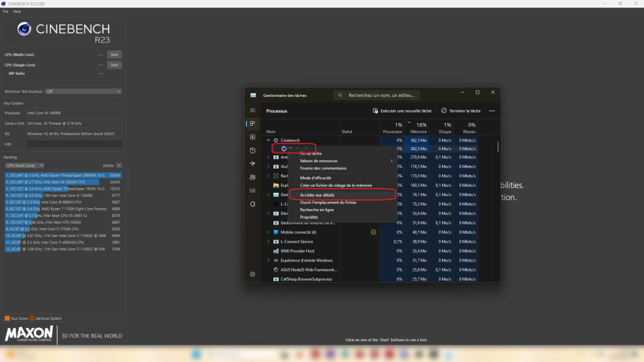Expand the Expérience d'entrée Windows group
Screen dimensions: 644x362
coord(269,261)
